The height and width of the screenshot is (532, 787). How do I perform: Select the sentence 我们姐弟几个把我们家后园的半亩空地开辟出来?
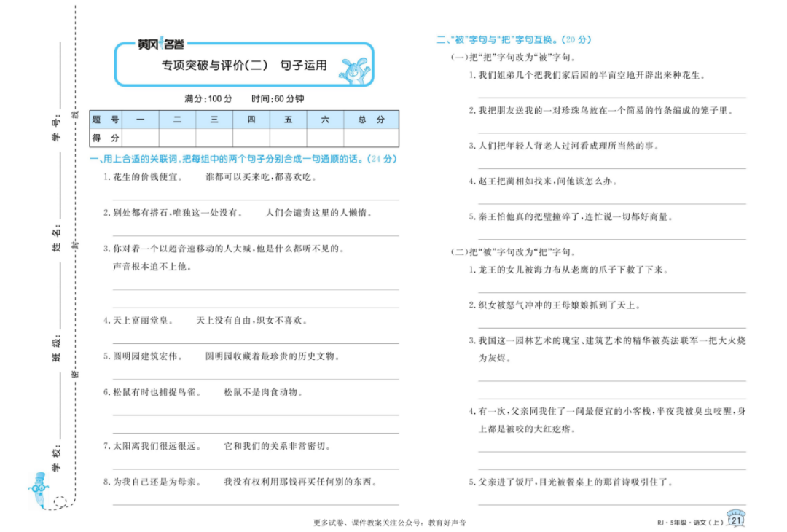point(592,75)
